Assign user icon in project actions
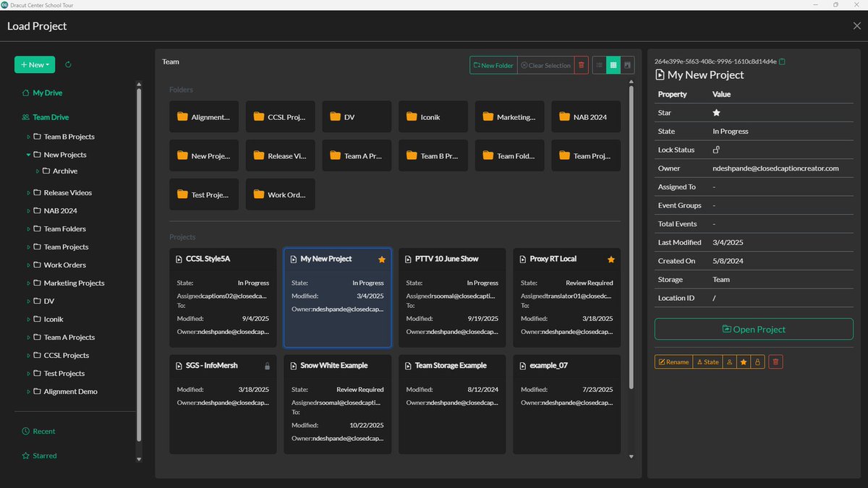 [x=729, y=361]
